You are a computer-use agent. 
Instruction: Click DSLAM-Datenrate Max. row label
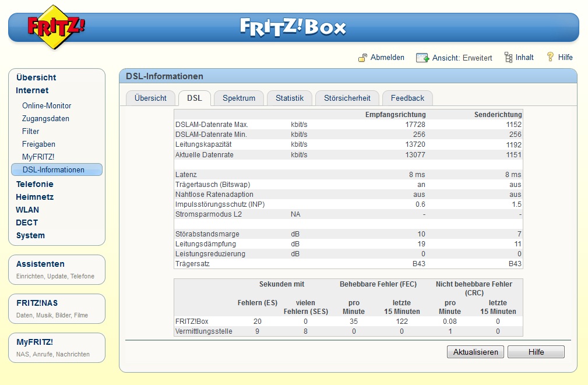click(212, 125)
